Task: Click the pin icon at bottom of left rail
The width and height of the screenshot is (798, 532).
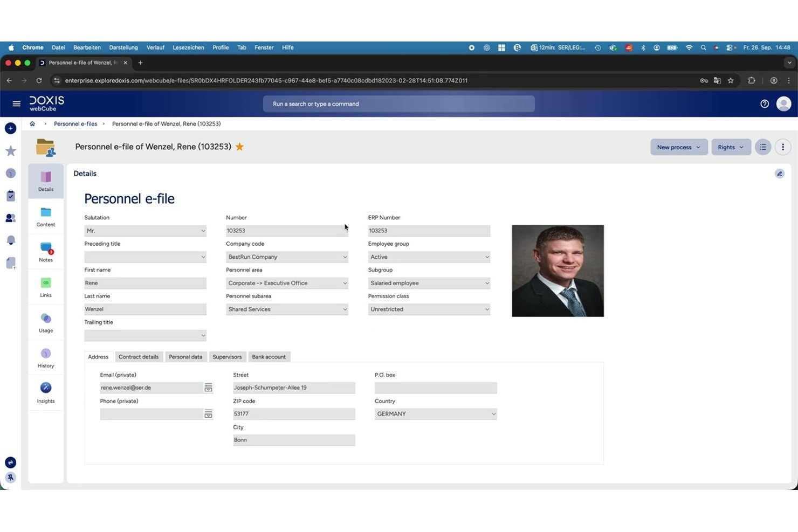Action: pos(10,478)
